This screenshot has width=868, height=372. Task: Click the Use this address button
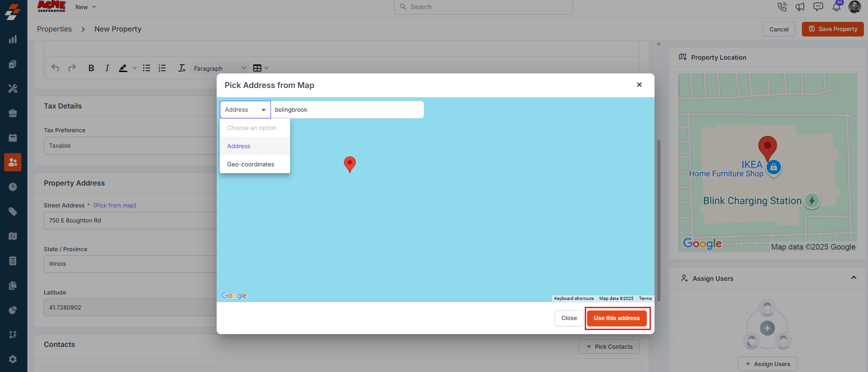[x=617, y=318]
